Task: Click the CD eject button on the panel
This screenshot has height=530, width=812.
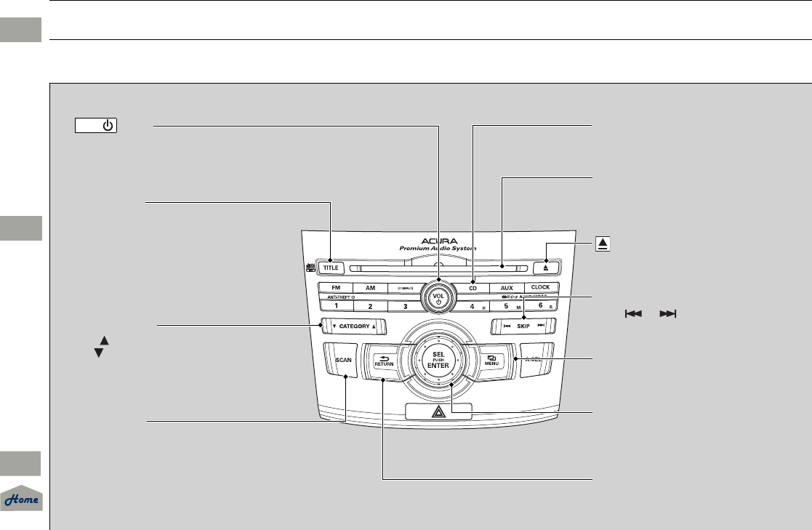Action: coord(546,268)
